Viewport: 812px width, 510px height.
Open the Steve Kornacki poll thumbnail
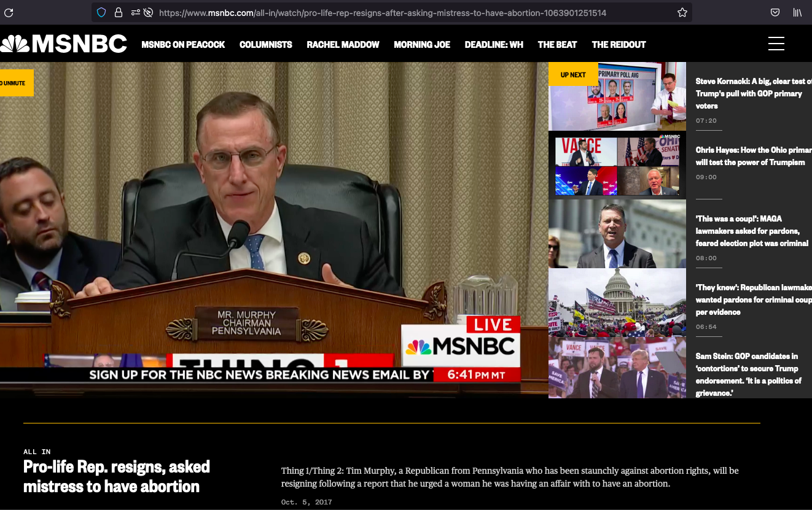pyautogui.click(x=617, y=96)
